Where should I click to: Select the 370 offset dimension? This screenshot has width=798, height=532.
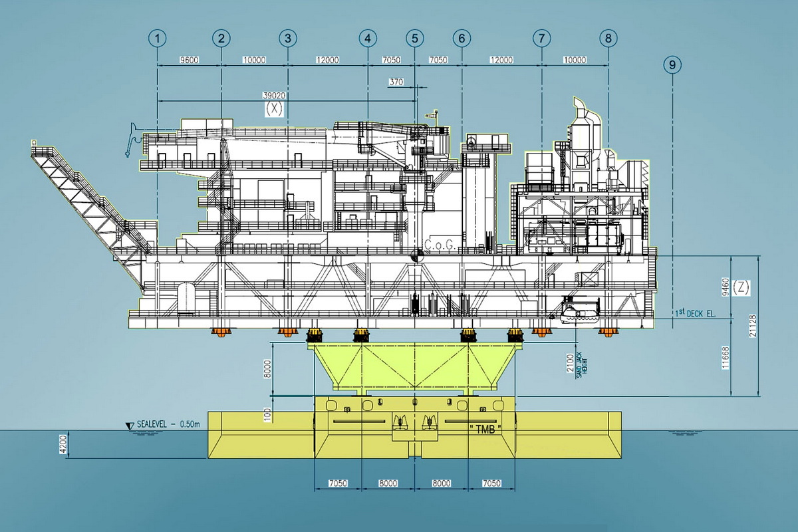point(396,81)
